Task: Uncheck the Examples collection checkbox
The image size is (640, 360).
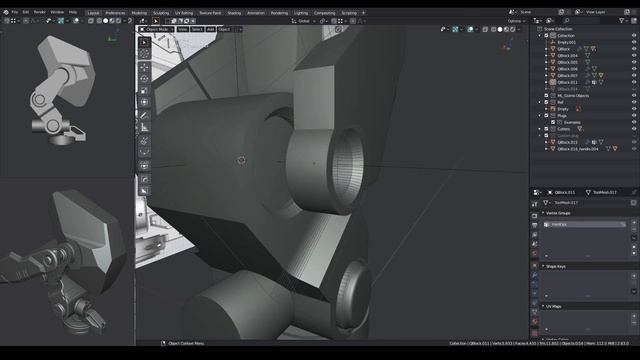Action: point(553,122)
